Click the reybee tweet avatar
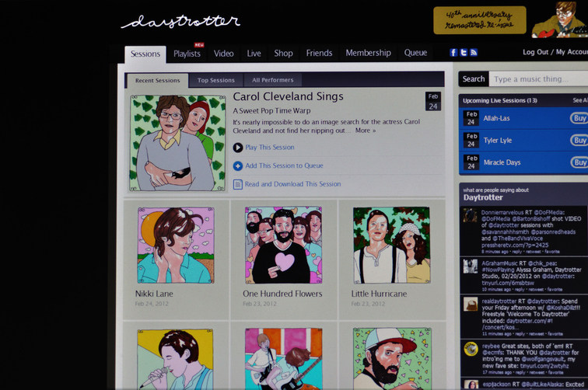Viewport: 588px width, 390px height. tap(471, 349)
